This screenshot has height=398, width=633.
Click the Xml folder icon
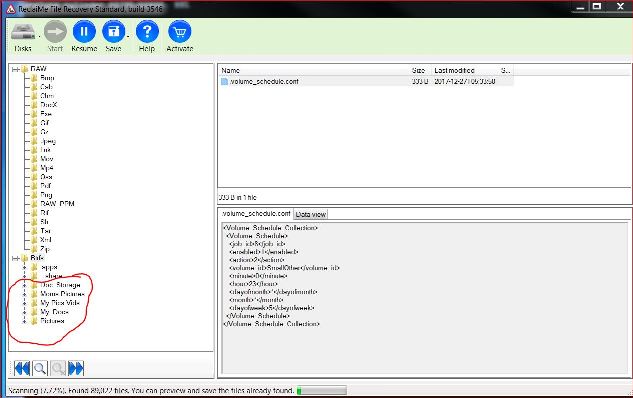coord(34,240)
